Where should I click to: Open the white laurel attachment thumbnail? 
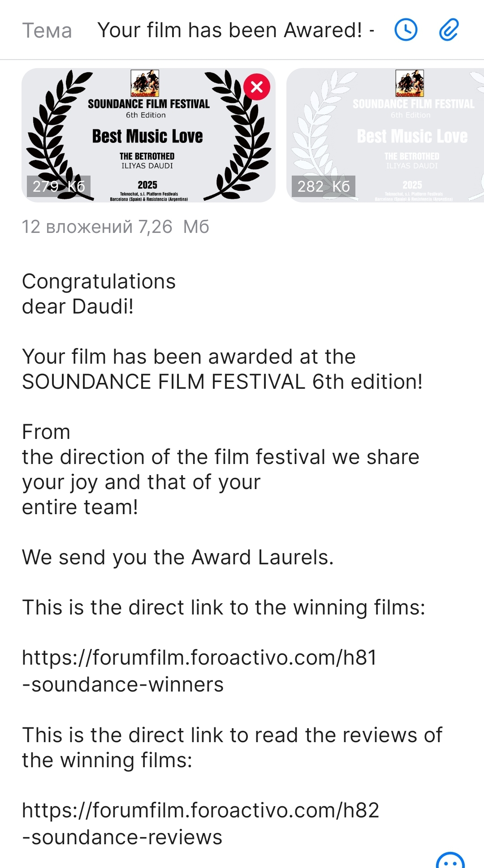pyautogui.click(x=385, y=135)
